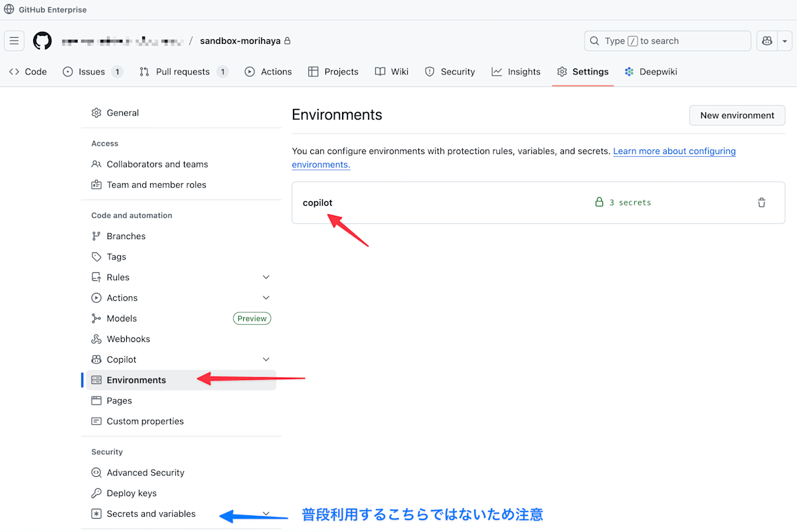Open the Issues tab
Image resolution: width=797 pixels, height=532 pixels.
click(x=92, y=72)
